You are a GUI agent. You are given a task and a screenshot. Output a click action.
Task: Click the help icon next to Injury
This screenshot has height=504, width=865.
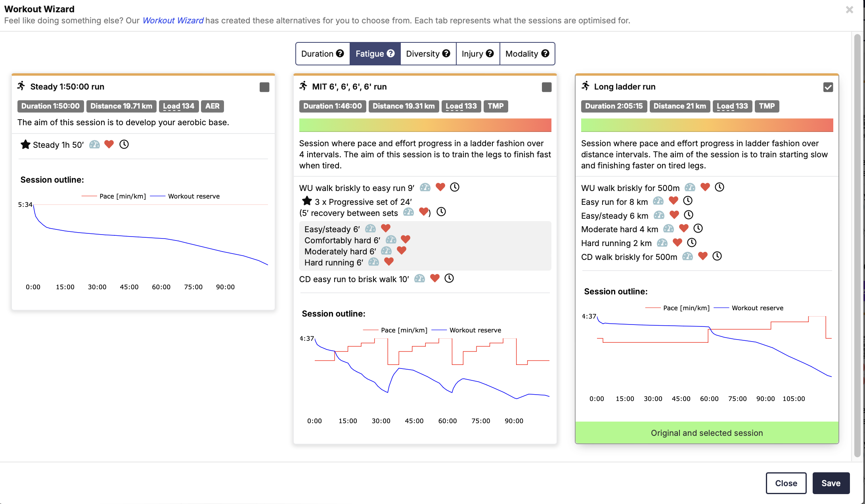click(490, 53)
